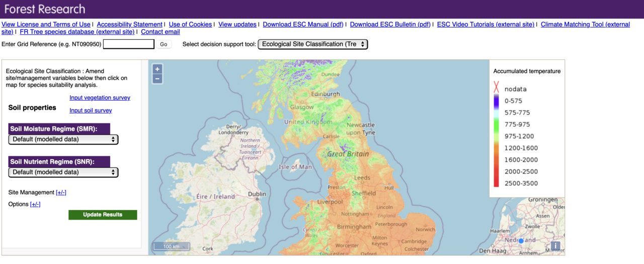The image size is (644, 264).
Task: Open the Soil Moisture Regime dropdown
Action: 63,139
